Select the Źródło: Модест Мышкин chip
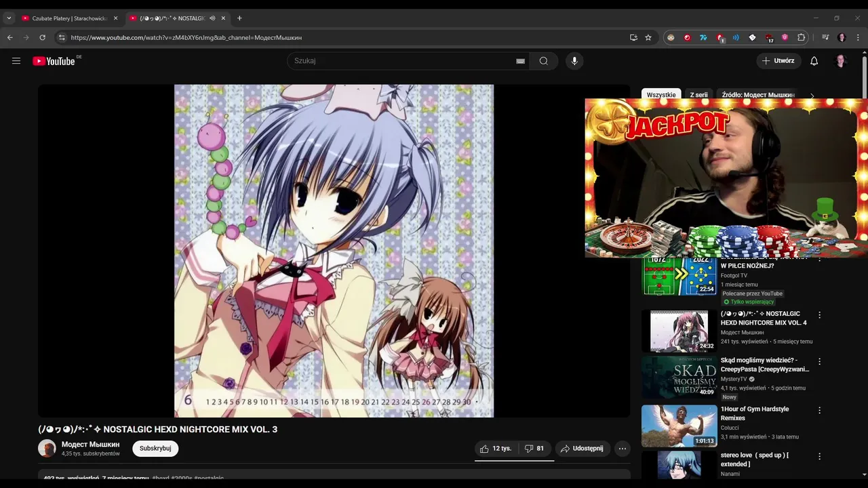Image resolution: width=868 pixels, height=488 pixels. (757, 95)
